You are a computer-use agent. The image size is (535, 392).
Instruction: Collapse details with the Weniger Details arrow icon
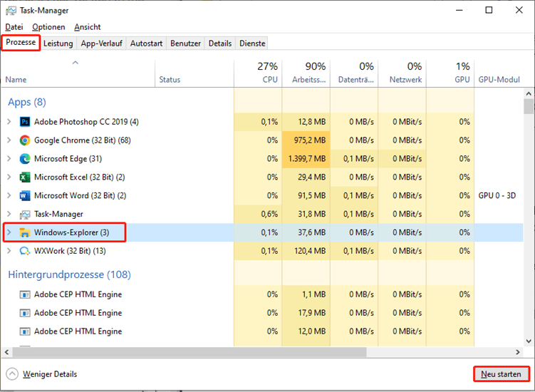point(12,374)
